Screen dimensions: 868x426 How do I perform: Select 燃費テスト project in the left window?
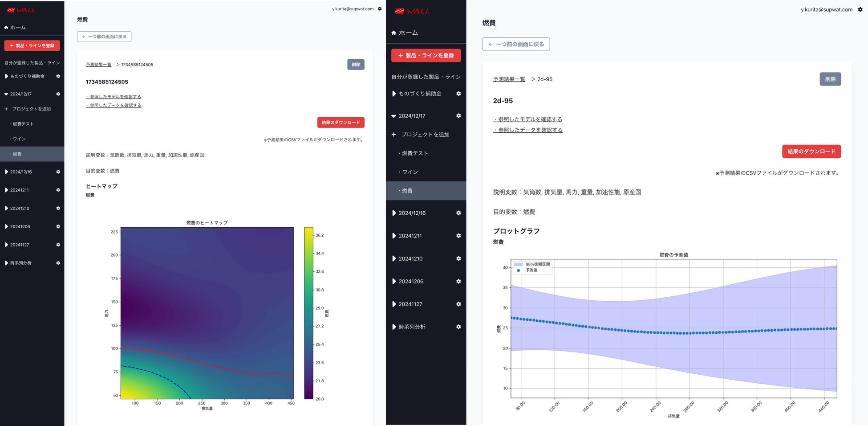click(22, 124)
